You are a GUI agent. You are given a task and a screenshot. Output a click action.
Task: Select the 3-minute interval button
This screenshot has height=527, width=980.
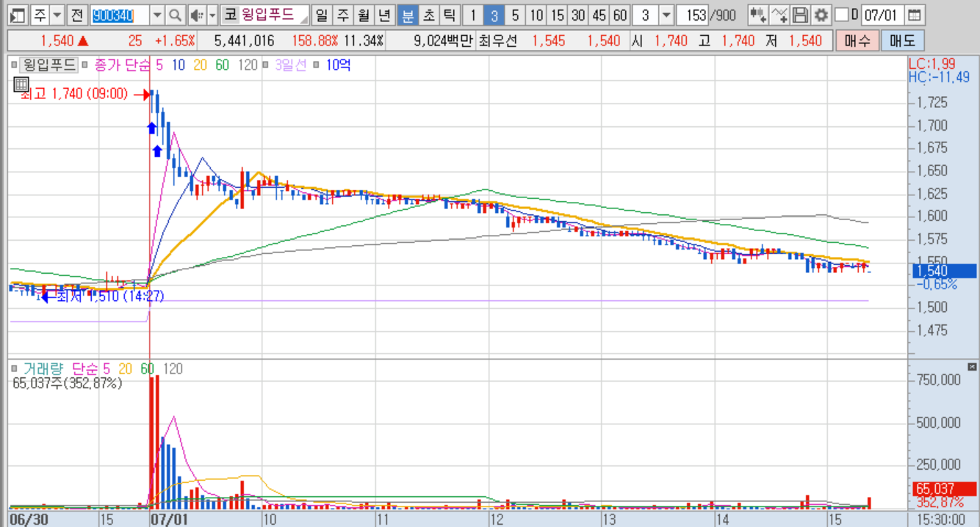[x=494, y=15]
